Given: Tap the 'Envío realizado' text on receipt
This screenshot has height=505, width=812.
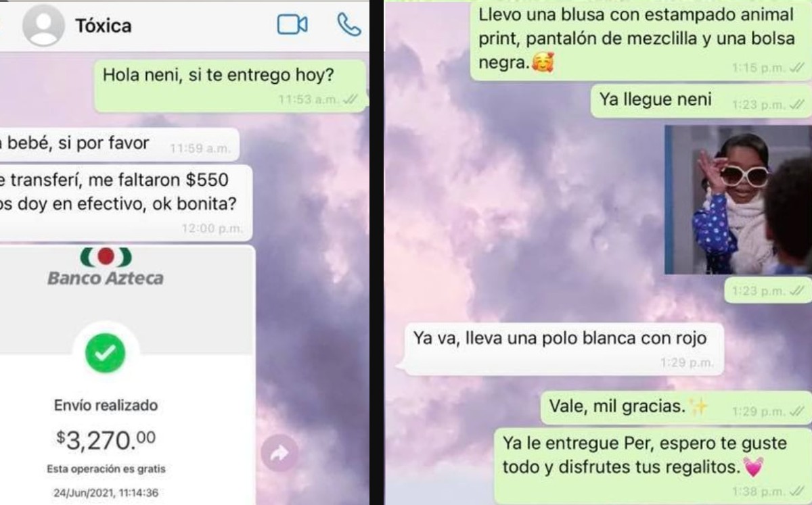Looking at the screenshot, I should (x=106, y=406).
